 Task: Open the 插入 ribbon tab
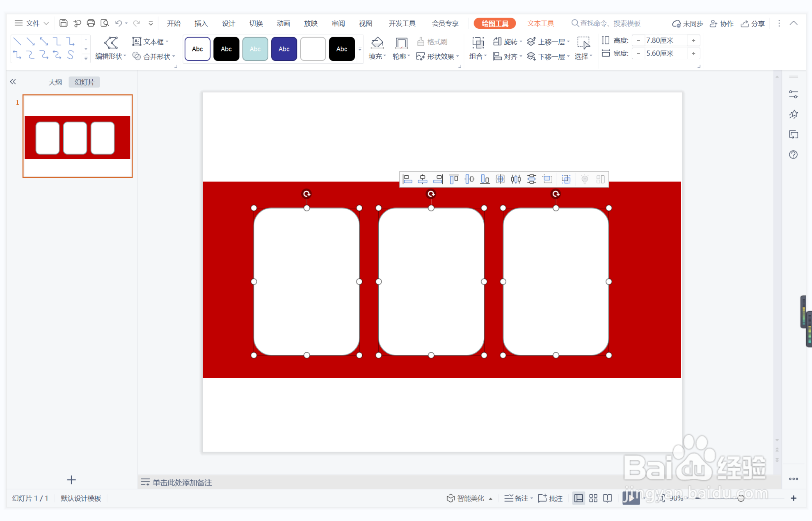pos(201,23)
